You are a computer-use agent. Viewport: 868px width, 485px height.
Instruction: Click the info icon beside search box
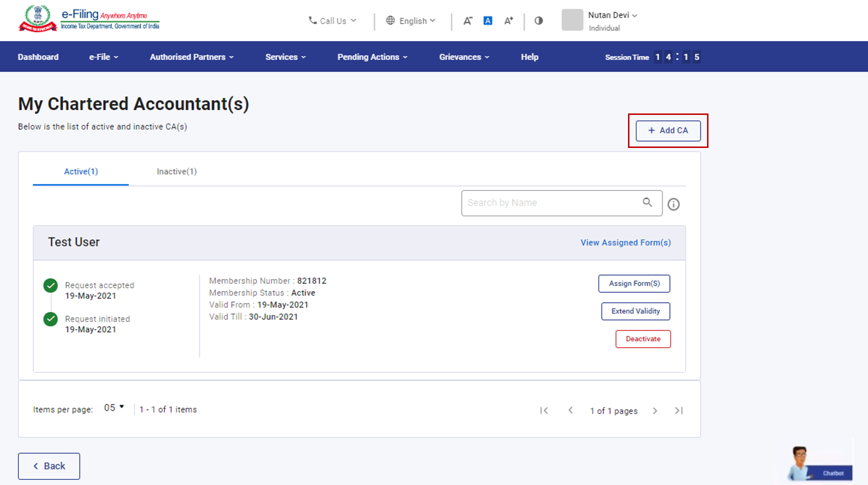pos(674,204)
